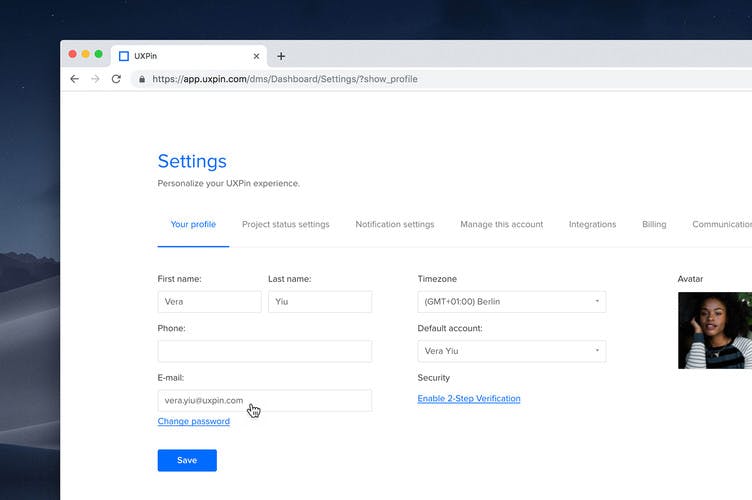
Task: Click the Security label
Action: [x=434, y=378]
